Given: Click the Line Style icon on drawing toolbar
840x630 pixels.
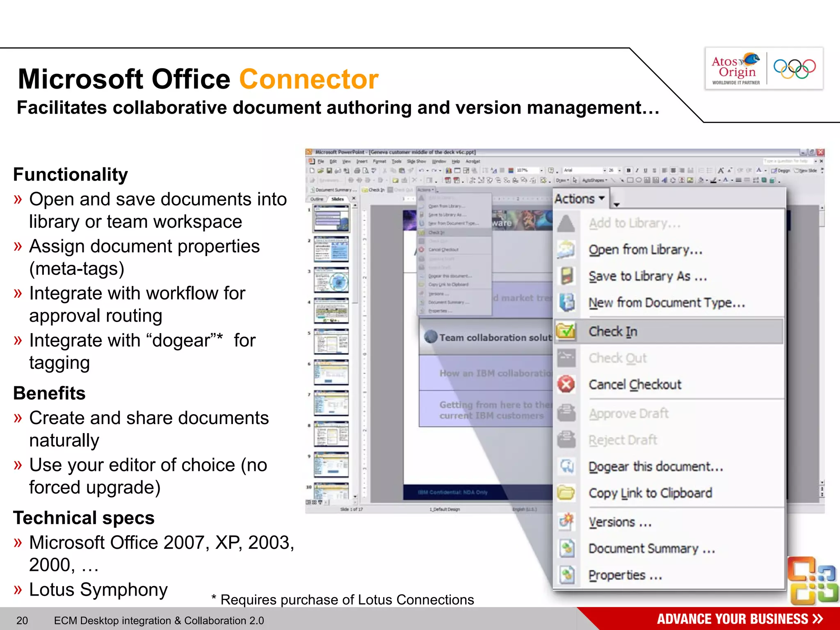Looking at the screenshot, I should pos(739,180).
